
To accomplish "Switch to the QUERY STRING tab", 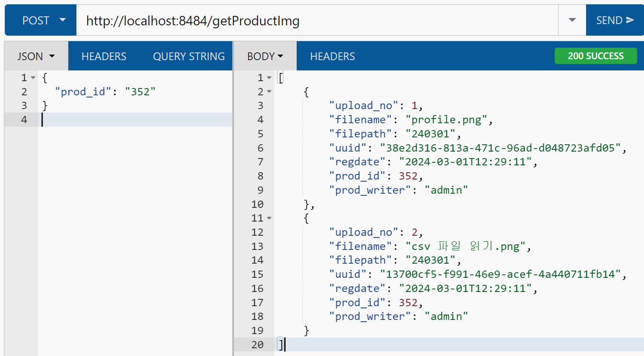I will pos(189,56).
